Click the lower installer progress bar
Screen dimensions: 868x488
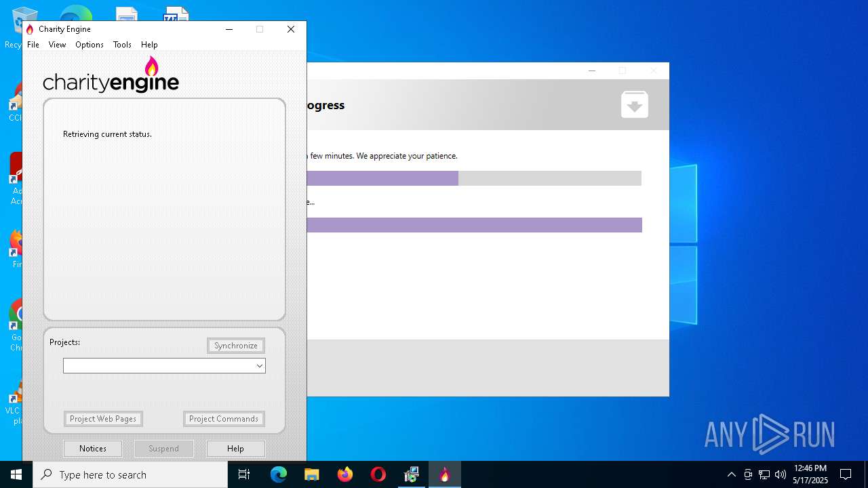click(473, 225)
